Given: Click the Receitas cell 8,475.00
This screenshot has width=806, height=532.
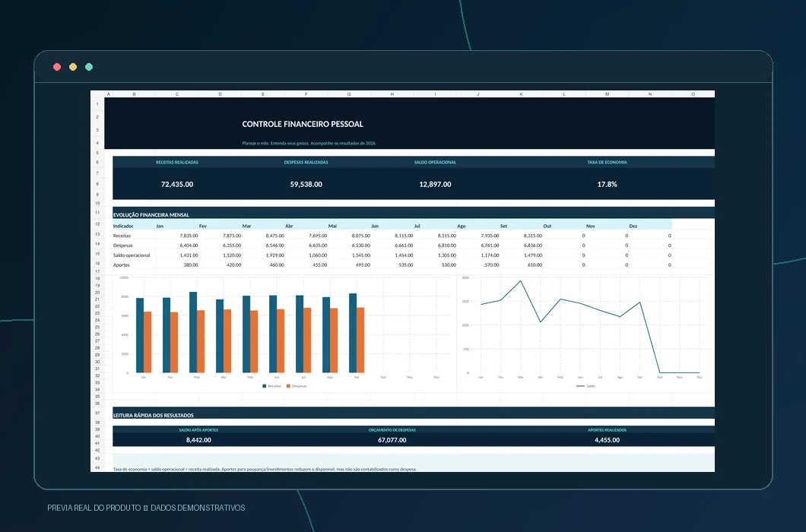Looking at the screenshot, I should pyautogui.click(x=274, y=236).
